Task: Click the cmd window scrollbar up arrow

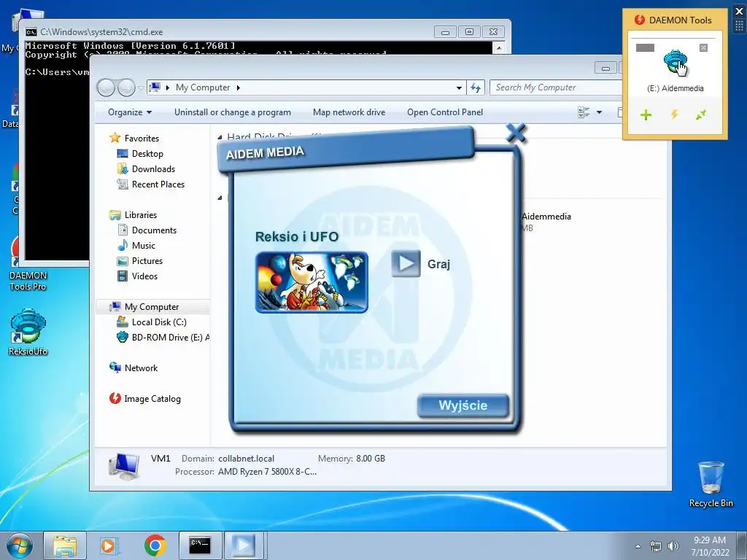Action: click(x=499, y=47)
